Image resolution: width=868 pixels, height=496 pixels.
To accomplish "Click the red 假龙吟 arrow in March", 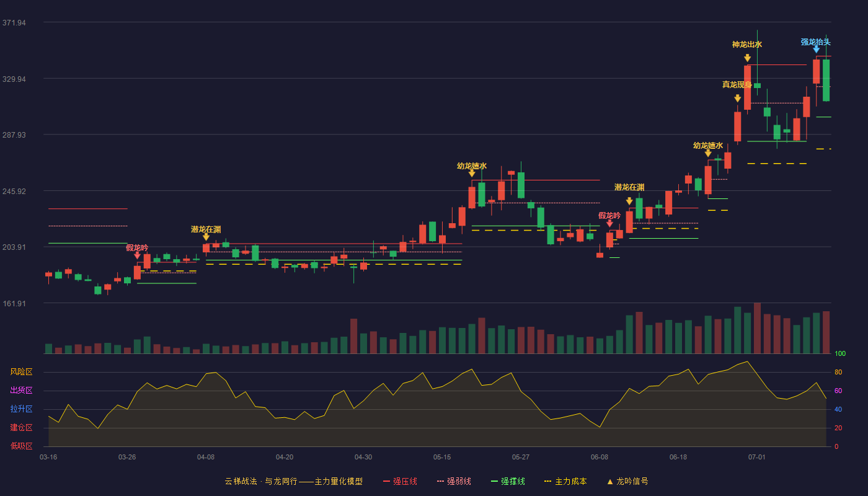I will (x=137, y=255).
